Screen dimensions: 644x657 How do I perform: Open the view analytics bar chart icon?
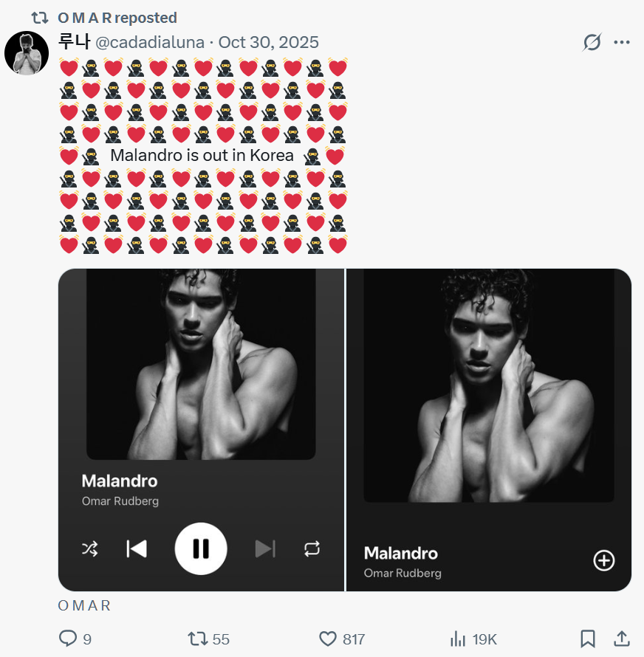tap(458, 639)
